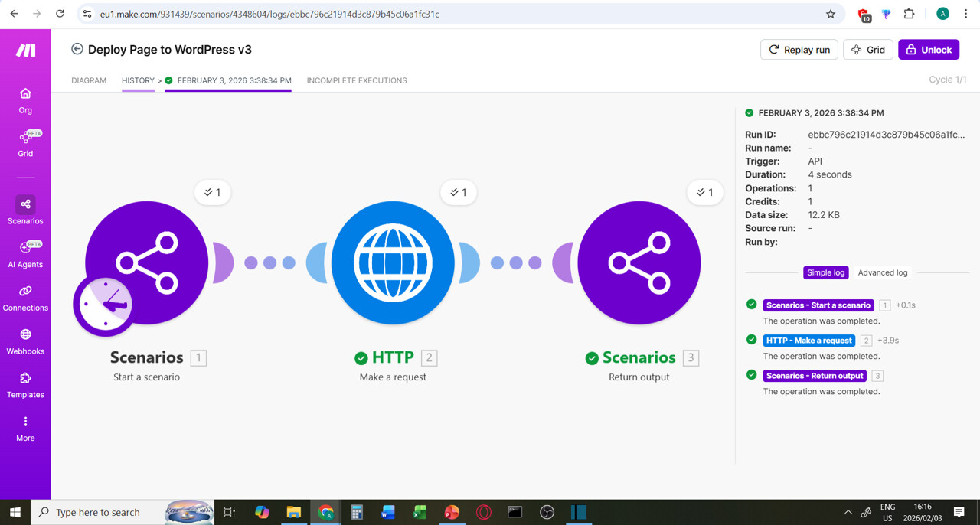Go back using the arrow beside scenario title

(77, 49)
